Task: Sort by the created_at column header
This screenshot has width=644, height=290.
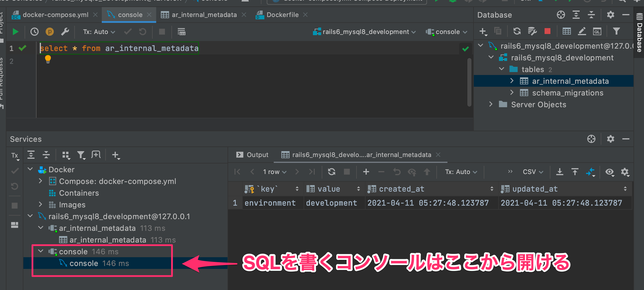Action: coord(401,189)
